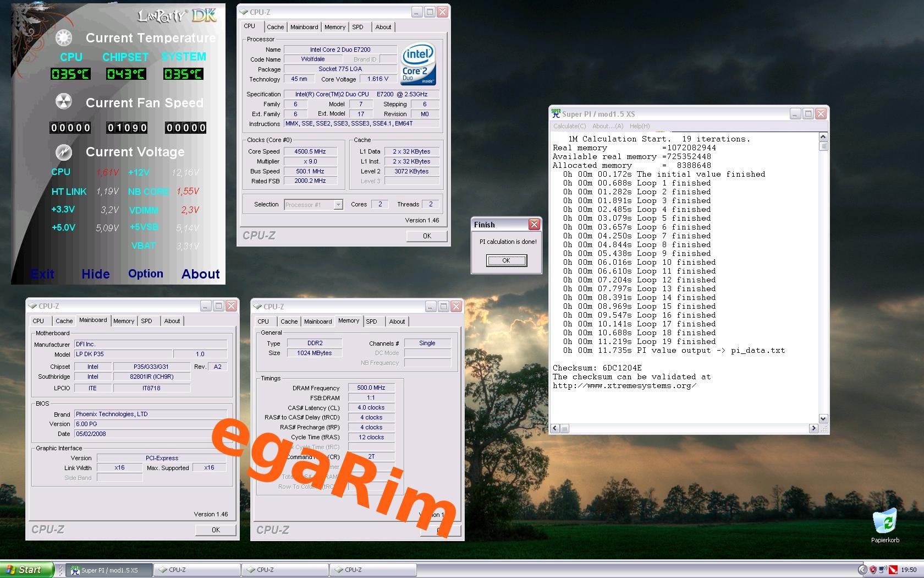
Task: Open the Papierkorb recycle bin icon
Action: click(885, 525)
